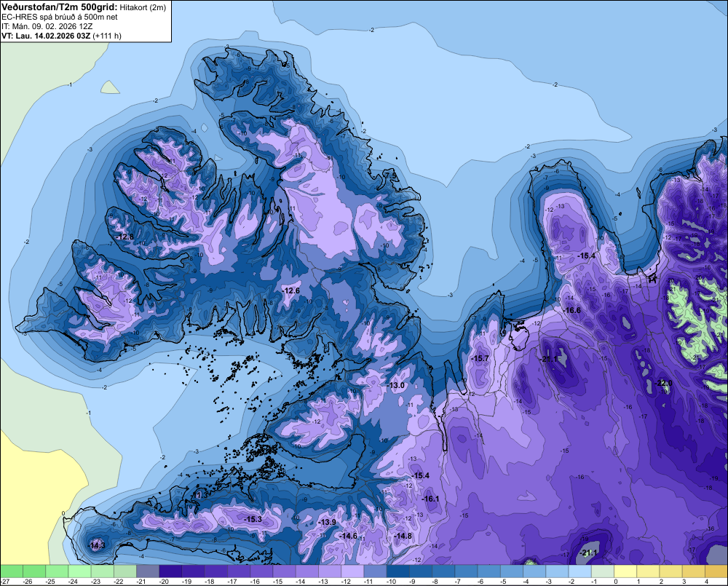Click the legend swatch starting at 2
This screenshot has width=728, height=586.
671,571
